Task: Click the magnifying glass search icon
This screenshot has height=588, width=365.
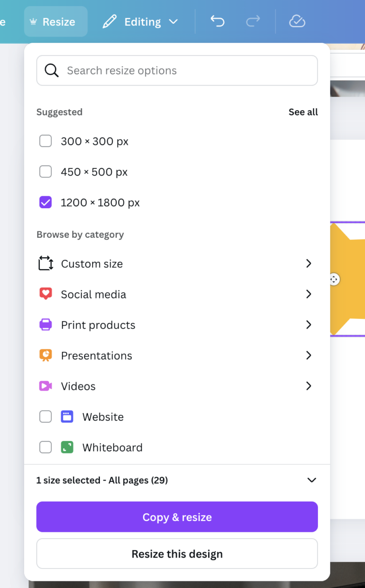Action: tap(51, 71)
